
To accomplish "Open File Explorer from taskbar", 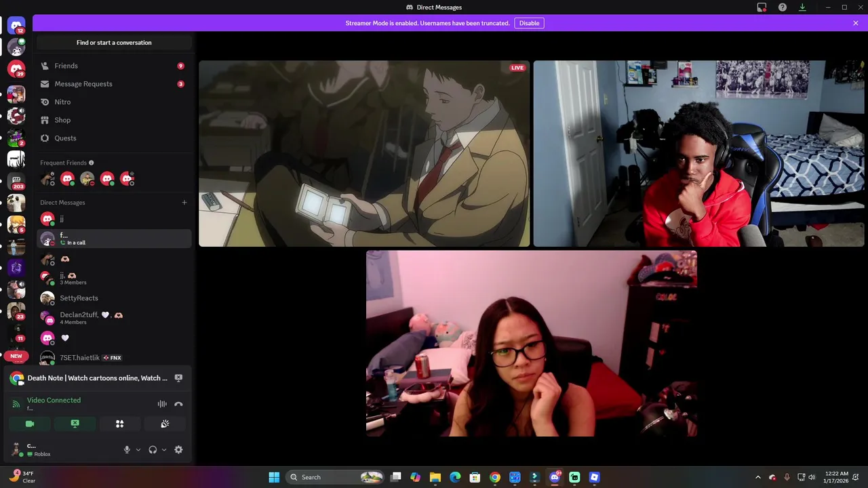I will pyautogui.click(x=435, y=477).
